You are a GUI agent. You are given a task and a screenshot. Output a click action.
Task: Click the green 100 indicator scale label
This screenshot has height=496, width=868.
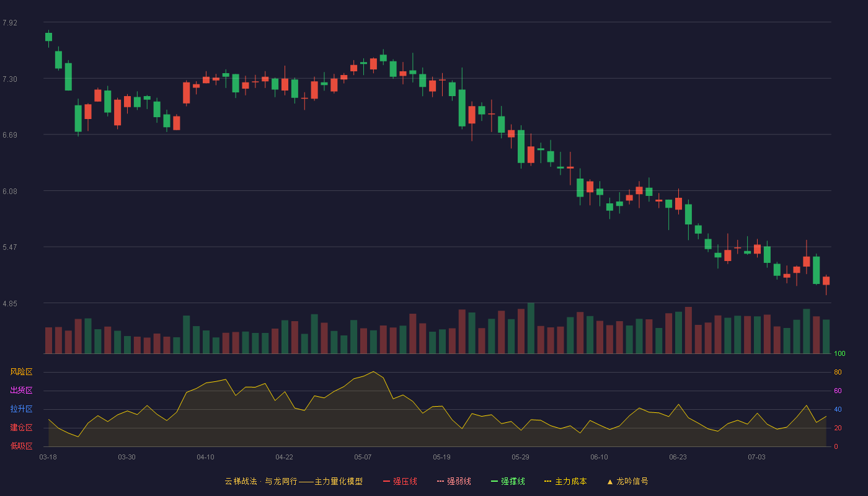(x=839, y=354)
